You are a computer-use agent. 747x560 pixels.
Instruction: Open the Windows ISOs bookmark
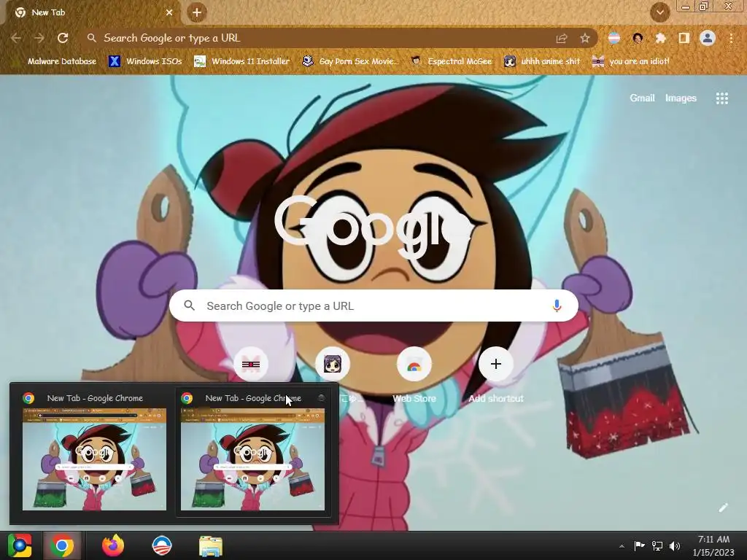pyautogui.click(x=145, y=61)
